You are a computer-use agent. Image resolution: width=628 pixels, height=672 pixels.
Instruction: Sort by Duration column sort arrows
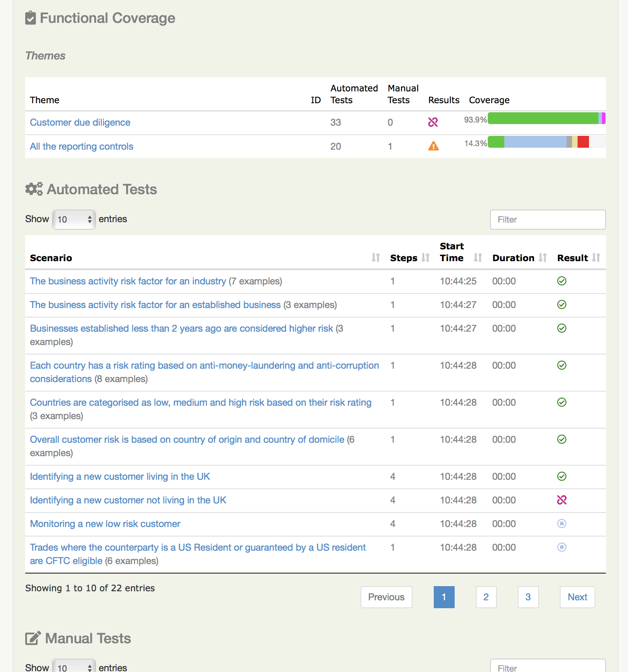click(543, 258)
